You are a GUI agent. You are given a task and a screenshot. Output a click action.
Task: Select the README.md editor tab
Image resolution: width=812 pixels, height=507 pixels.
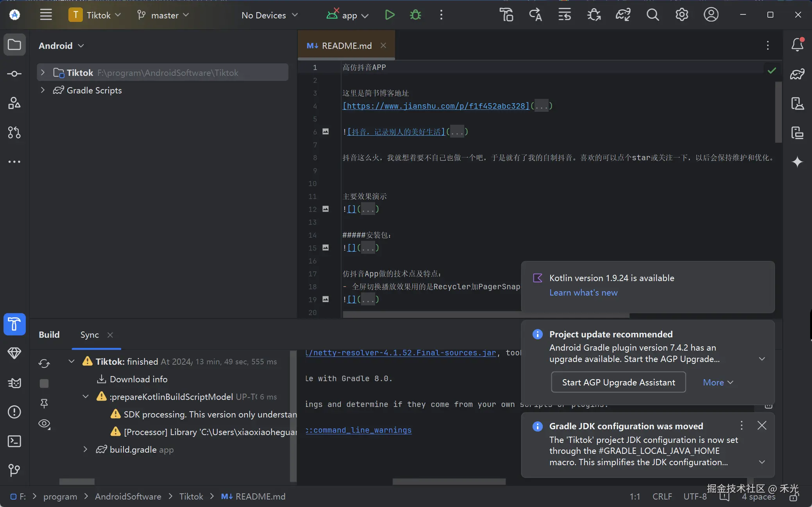click(x=346, y=46)
